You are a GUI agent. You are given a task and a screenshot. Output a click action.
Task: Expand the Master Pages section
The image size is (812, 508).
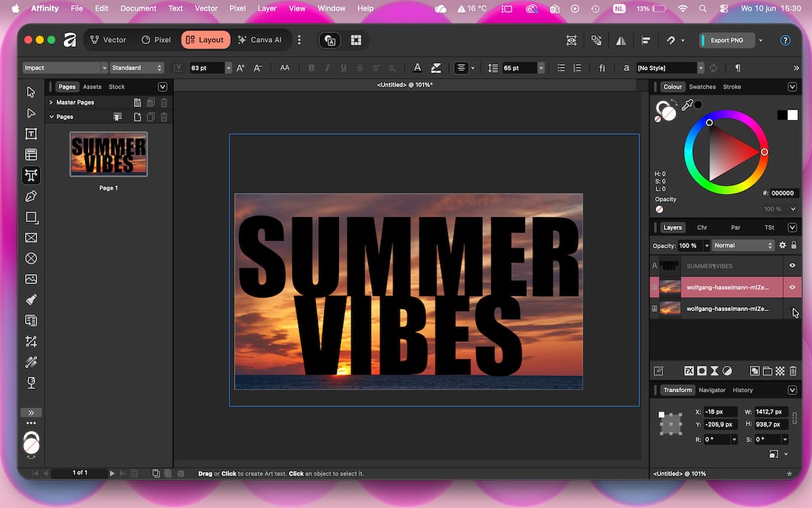51,103
